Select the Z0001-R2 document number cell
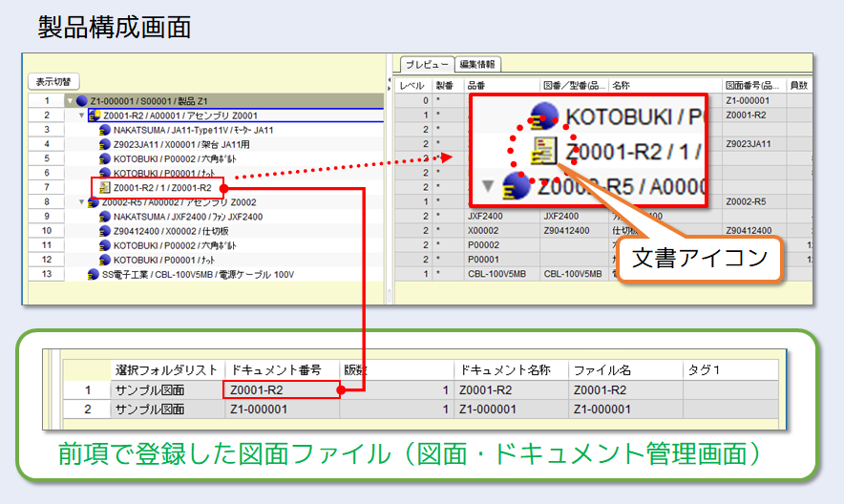 tap(280, 389)
